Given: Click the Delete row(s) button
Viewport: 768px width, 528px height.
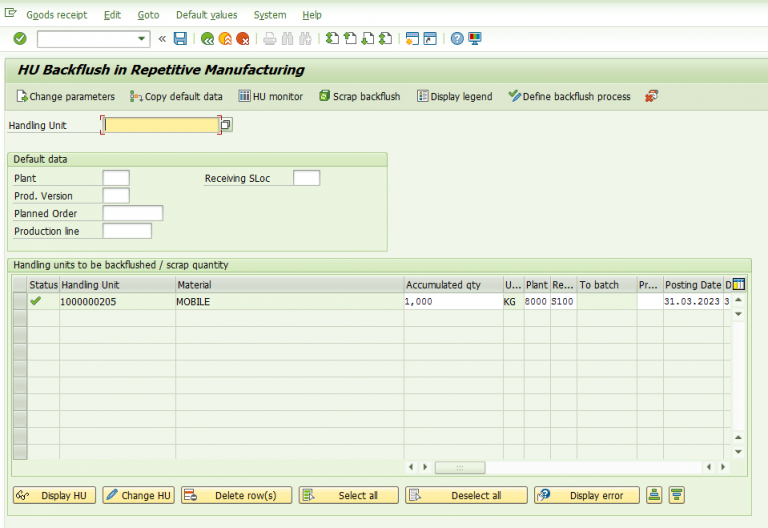Looking at the screenshot, I should point(236,495).
